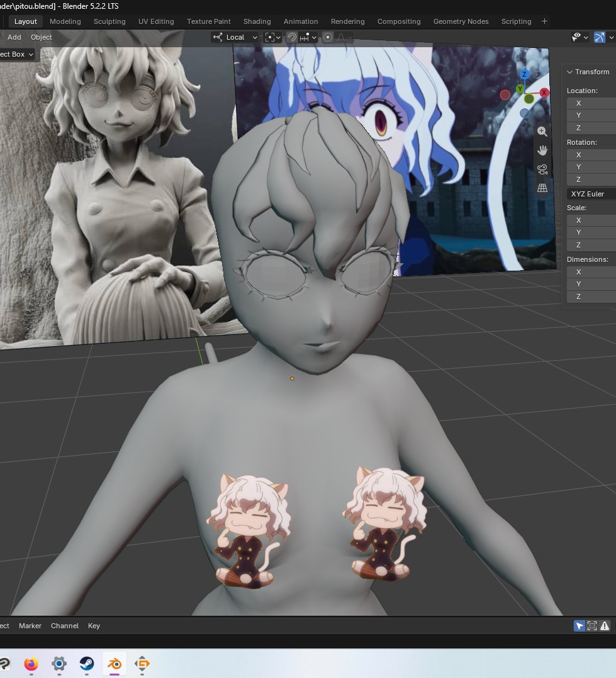The height and width of the screenshot is (678, 616).
Task: Click the only-selected arrow filter icon in timeline
Action: click(580, 626)
